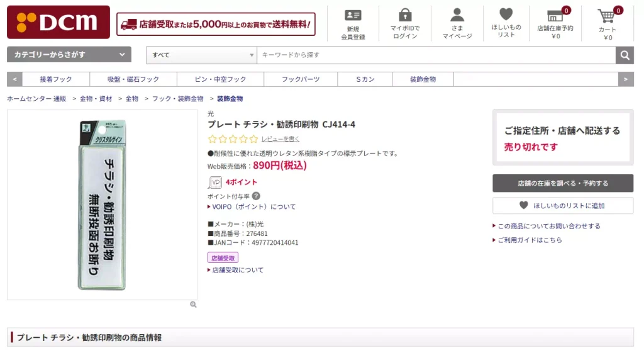
Task: Open VOIPO（ポイント）について link
Action: (x=254, y=207)
